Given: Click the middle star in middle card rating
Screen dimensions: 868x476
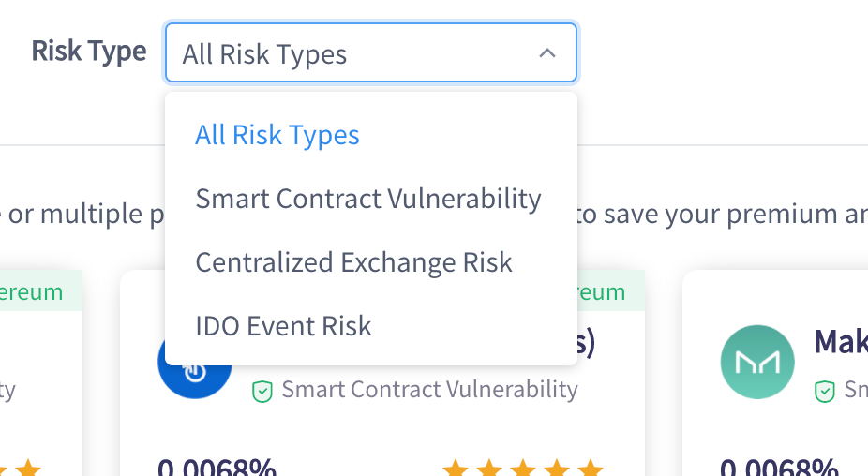Looking at the screenshot, I should tap(523, 469).
